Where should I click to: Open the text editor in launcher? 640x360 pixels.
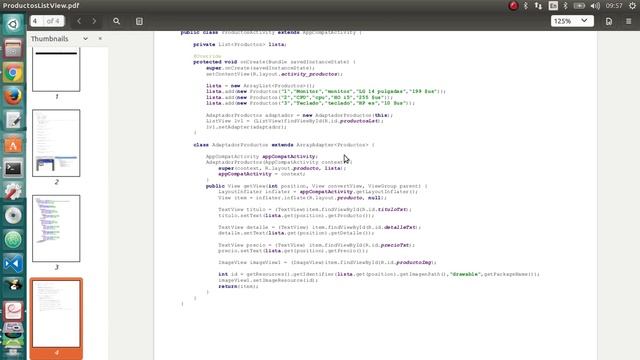pos(13,121)
